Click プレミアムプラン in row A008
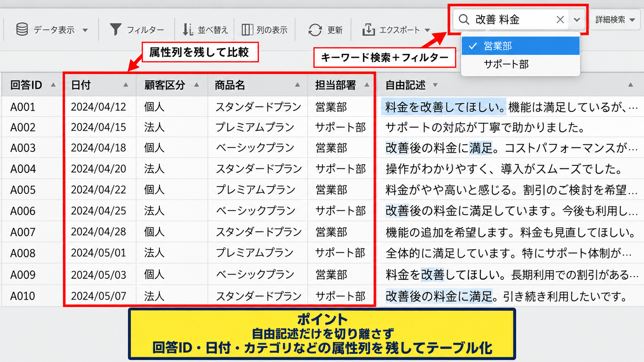 [255, 253]
